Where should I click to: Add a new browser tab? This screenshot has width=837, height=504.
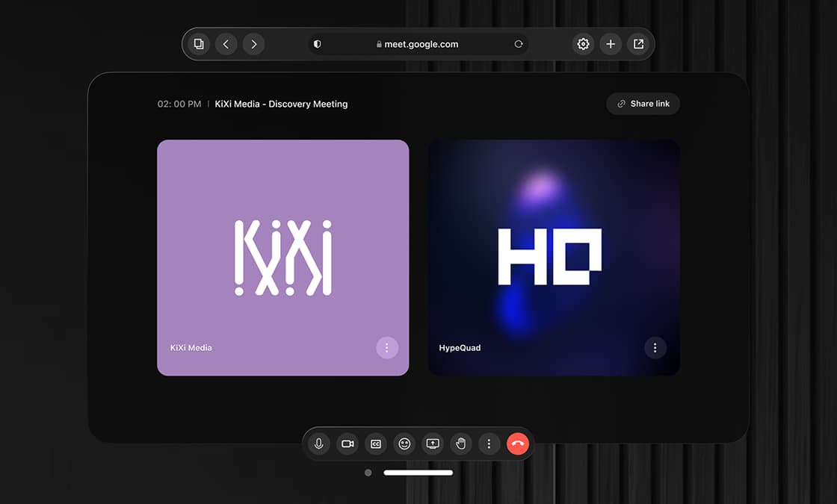(611, 44)
